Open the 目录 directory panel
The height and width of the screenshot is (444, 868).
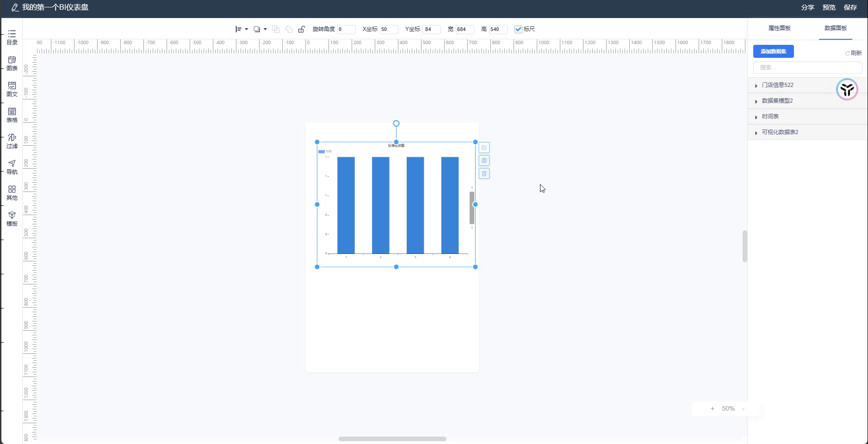pos(12,37)
